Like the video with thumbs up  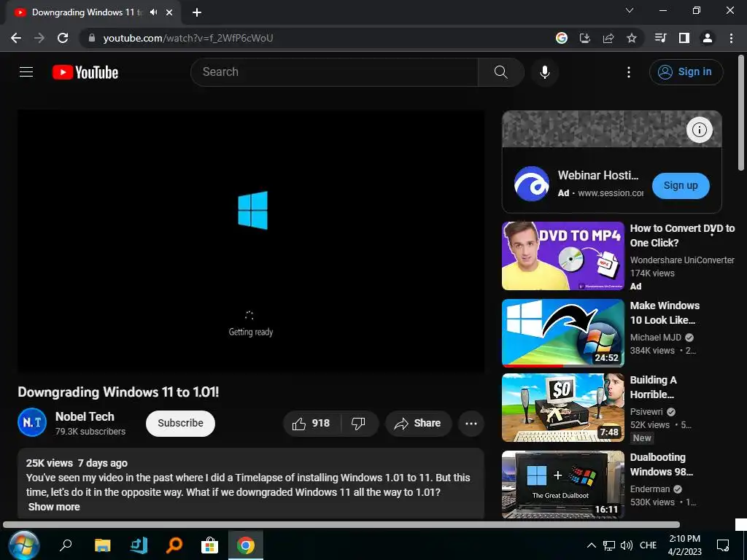[x=312, y=424]
